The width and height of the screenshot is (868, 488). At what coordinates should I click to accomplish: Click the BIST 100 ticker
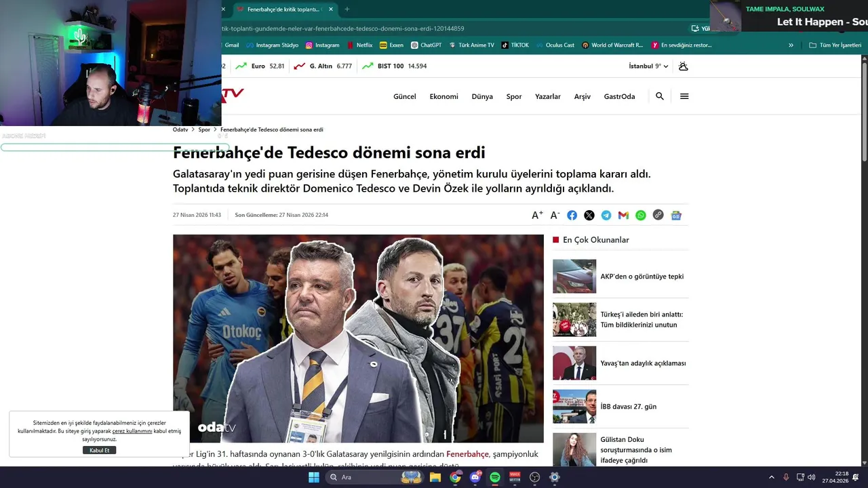click(394, 66)
